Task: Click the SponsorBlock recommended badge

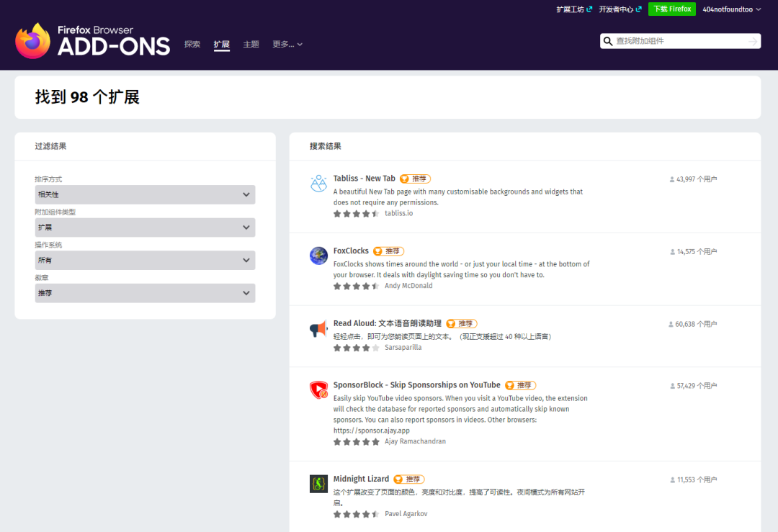Action: [x=521, y=385]
